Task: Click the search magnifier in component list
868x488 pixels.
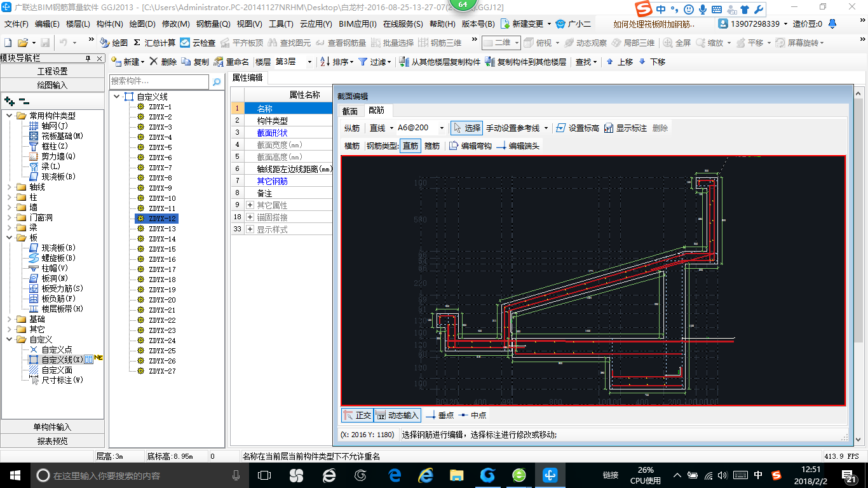Action: point(217,81)
